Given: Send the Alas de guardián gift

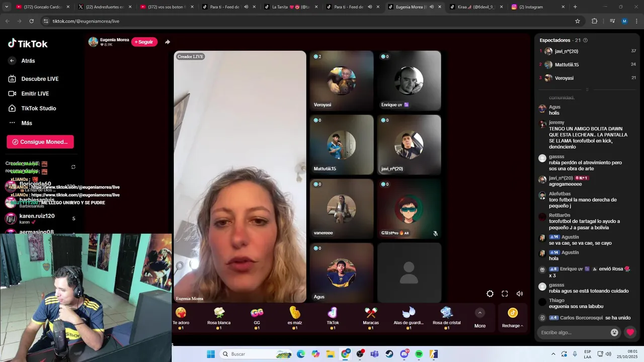Looking at the screenshot, I should pos(409,318).
